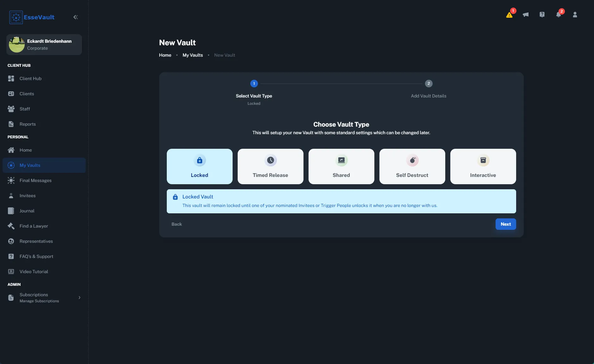Open Find a Lawyer page
Viewport: 594px width, 364px height.
(44, 226)
